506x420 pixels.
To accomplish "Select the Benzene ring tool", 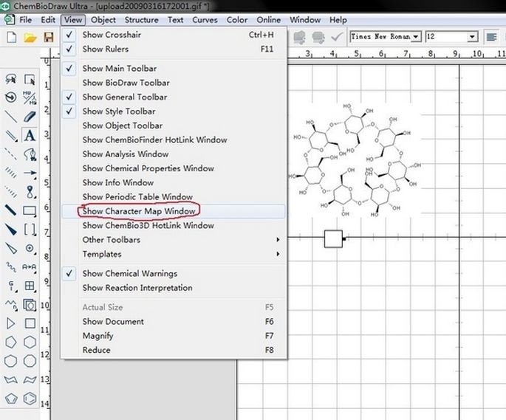I will [x=30, y=399].
